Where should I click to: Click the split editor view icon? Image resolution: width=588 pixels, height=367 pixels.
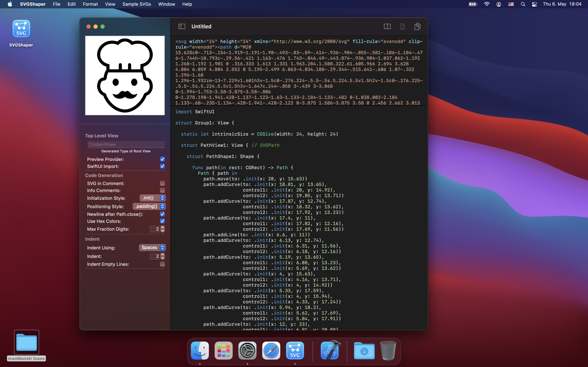387,26
